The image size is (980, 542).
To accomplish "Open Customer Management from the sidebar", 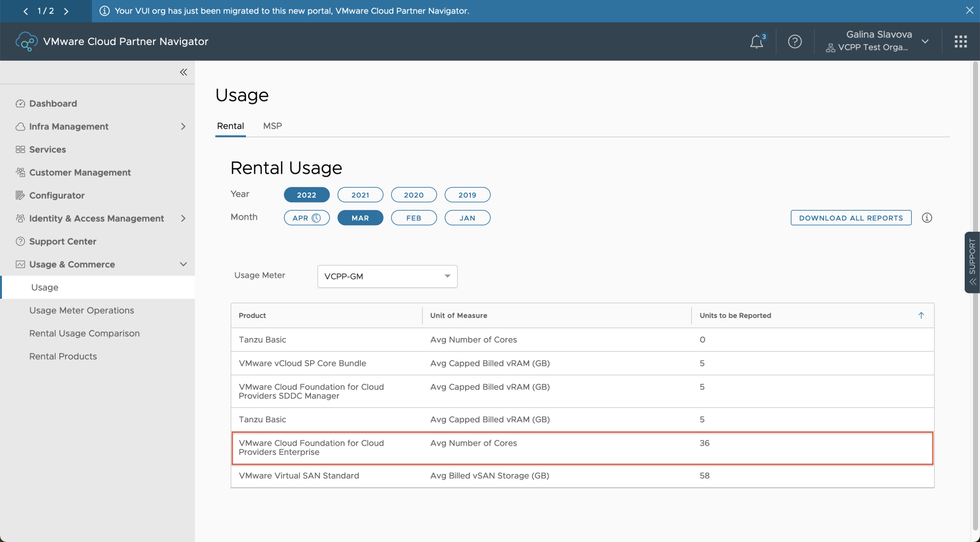I will (80, 172).
